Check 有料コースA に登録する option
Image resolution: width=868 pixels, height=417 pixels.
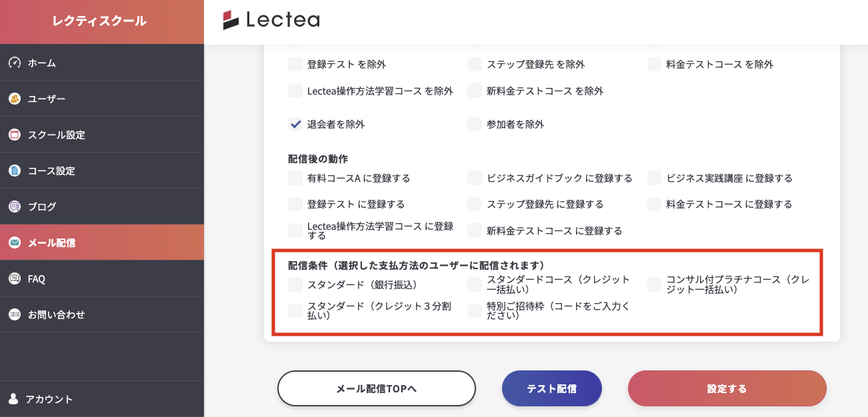click(x=295, y=178)
